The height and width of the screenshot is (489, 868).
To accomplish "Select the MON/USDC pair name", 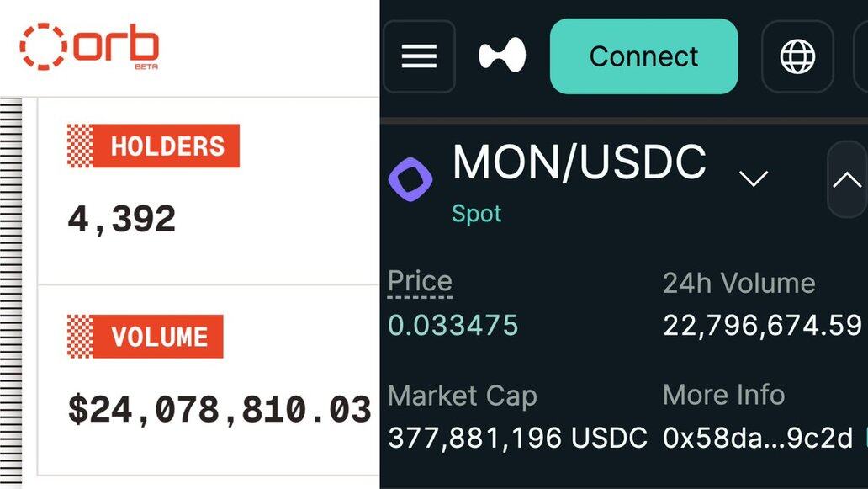I will pyautogui.click(x=579, y=162).
